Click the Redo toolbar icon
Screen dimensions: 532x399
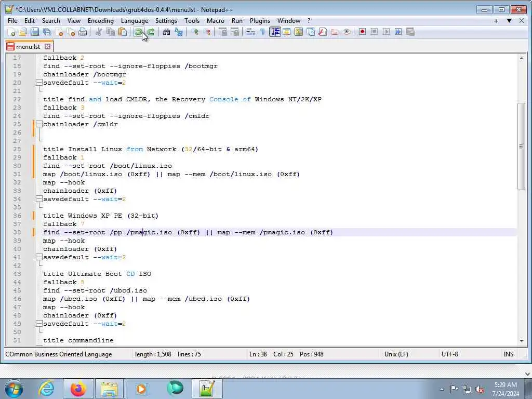point(151,32)
